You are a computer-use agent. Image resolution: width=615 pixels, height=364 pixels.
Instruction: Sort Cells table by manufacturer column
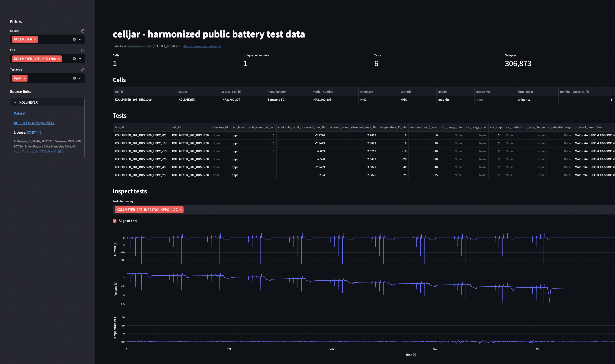(x=288, y=92)
